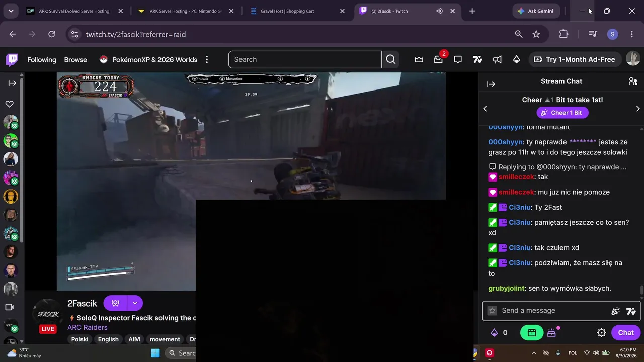
Task: Open chat settings gear icon
Action: (601, 332)
